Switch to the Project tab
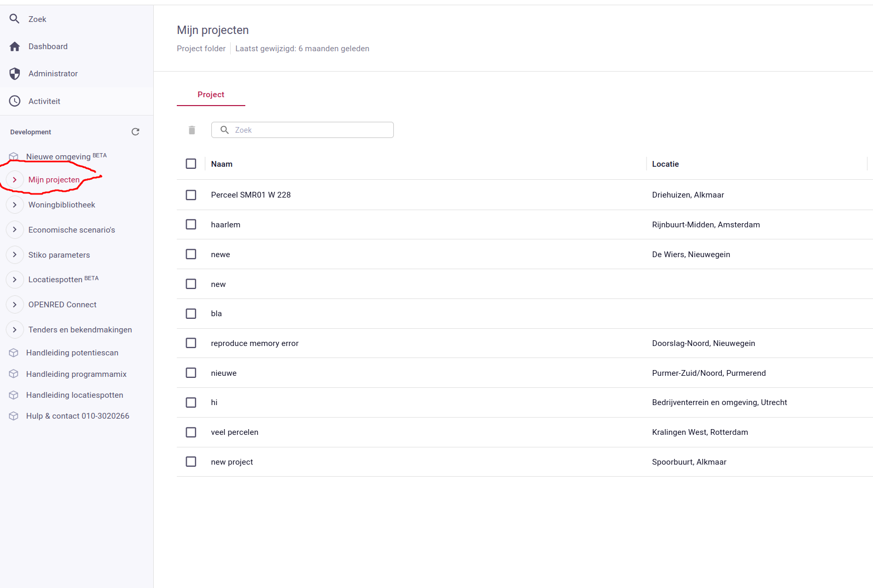Screen dimensions: 873x588 coord(211,95)
